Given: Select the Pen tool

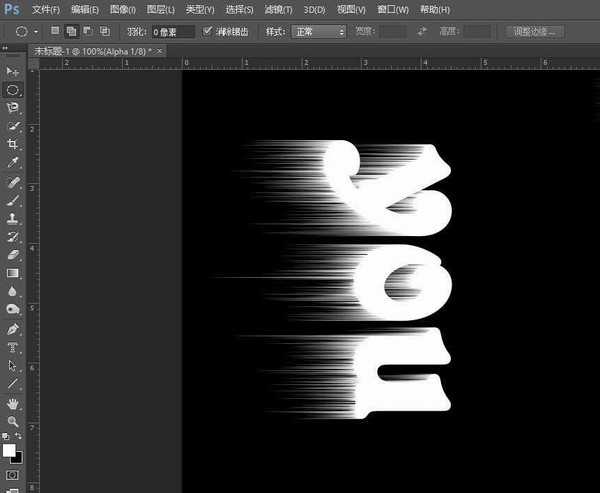Looking at the screenshot, I should click(x=13, y=329).
